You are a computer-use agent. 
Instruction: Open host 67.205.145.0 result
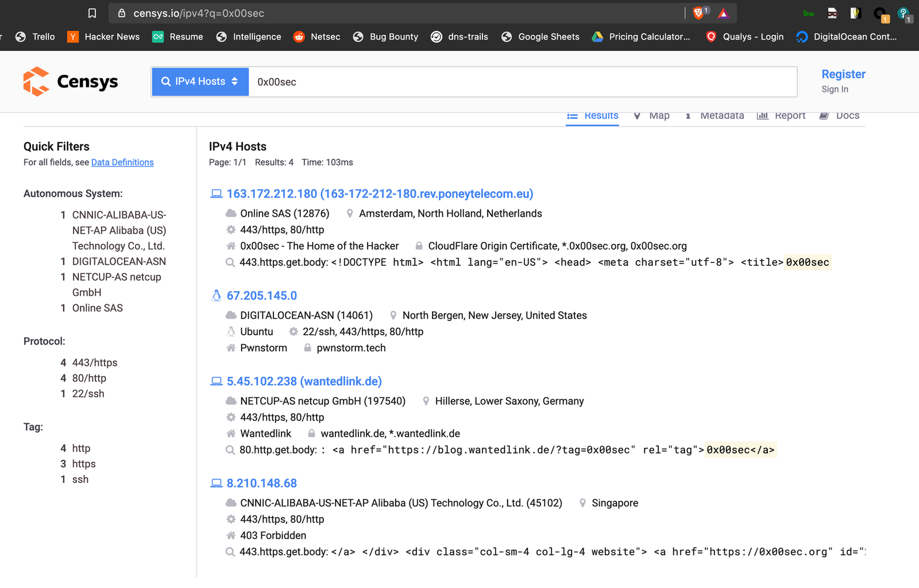(x=261, y=296)
